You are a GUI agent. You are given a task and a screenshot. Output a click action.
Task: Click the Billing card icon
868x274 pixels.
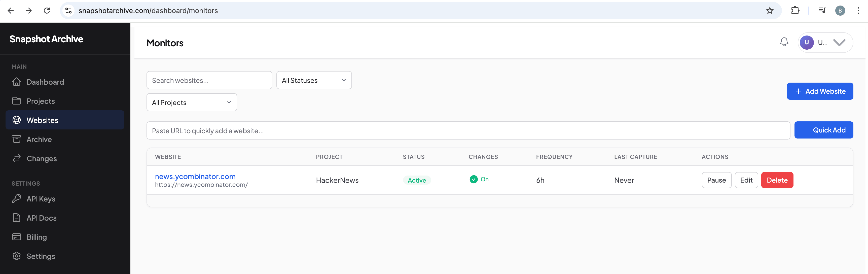pos(17,237)
